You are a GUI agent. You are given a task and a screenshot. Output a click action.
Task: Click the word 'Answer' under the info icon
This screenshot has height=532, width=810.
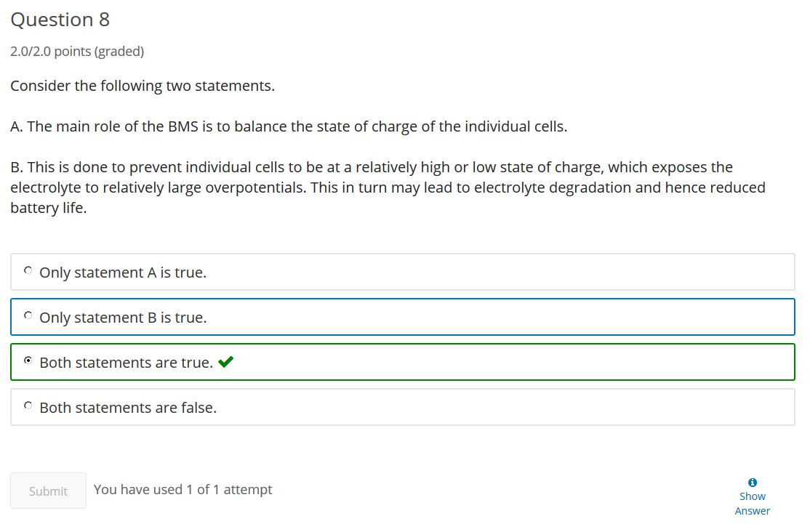tap(752, 511)
